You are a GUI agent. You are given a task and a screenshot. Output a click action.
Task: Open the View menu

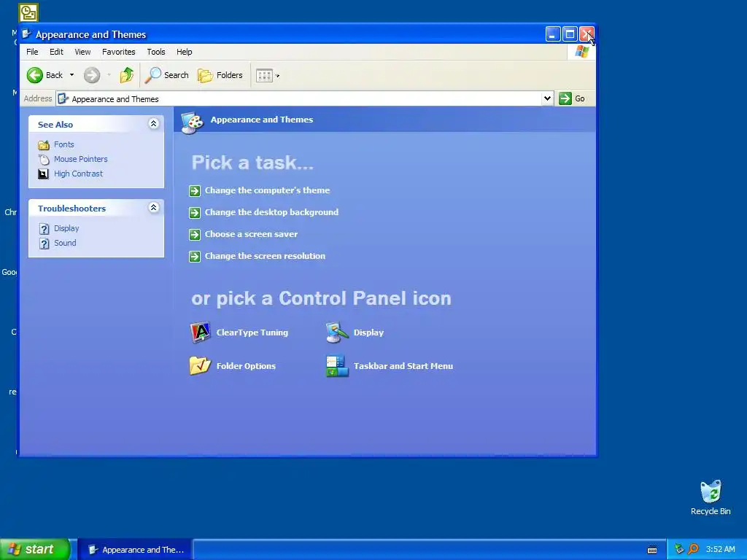pyautogui.click(x=82, y=52)
